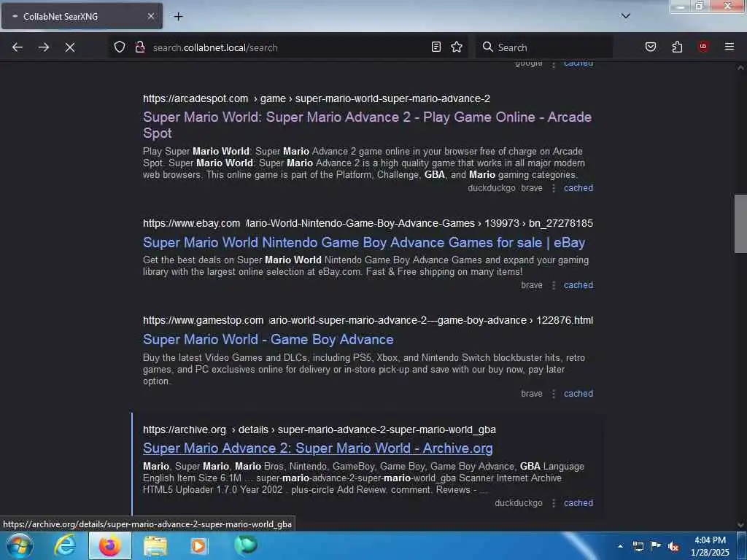Open cached link at top of page

pos(578,63)
